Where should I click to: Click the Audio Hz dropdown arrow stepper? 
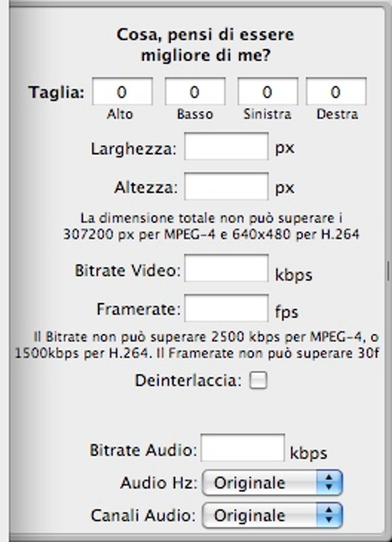click(329, 483)
